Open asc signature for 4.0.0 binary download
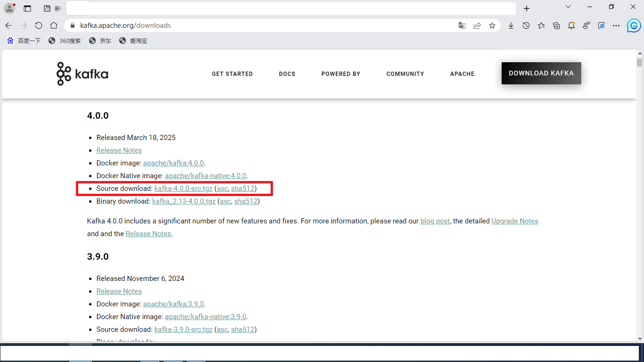644x362 pixels. pos(226,201)
